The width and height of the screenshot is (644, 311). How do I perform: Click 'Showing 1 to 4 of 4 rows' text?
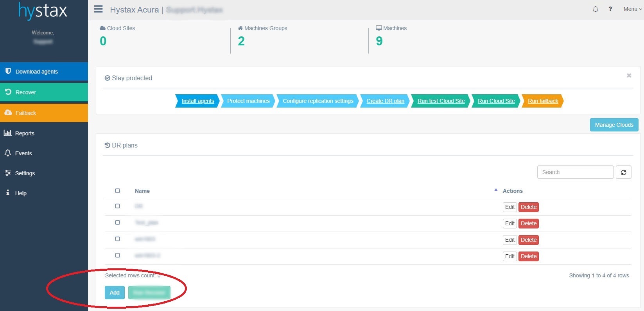599,276
